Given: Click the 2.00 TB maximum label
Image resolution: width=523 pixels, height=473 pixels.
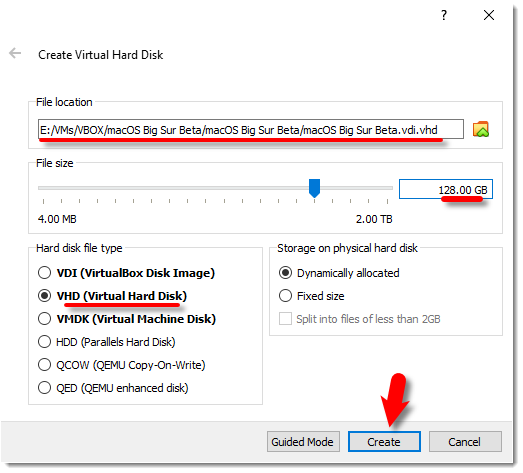Looking at the screenshot, I should 374,219.
